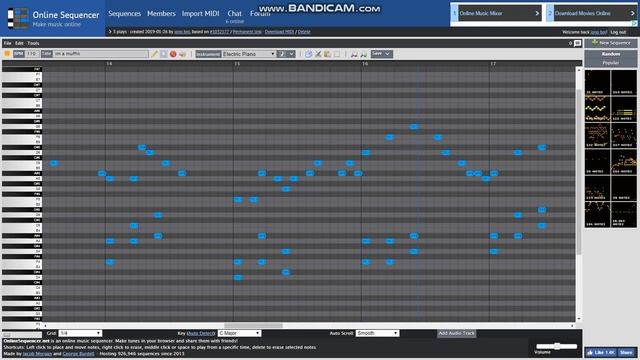Click the George Burdell credit link
This screenshot has height=360, width=640.
(78, 353)
